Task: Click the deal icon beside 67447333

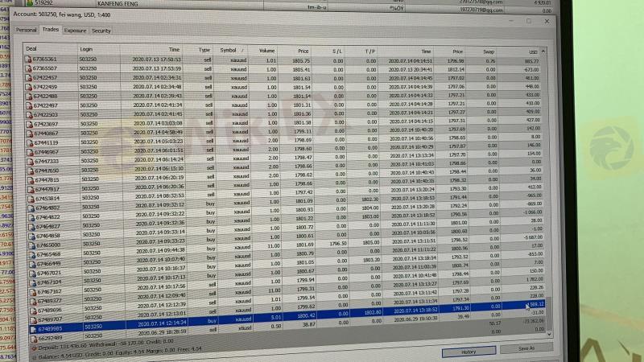Action: [x=30, y=162]
